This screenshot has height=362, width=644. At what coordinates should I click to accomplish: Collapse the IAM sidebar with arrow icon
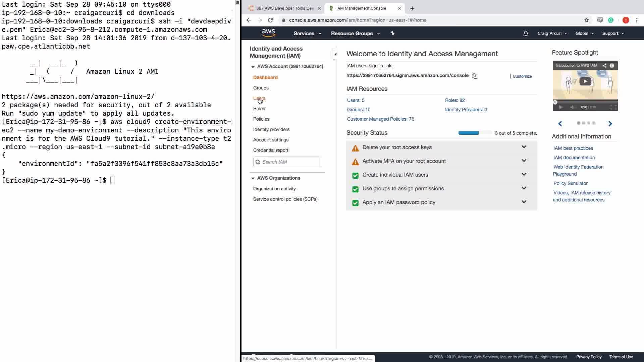335,54
